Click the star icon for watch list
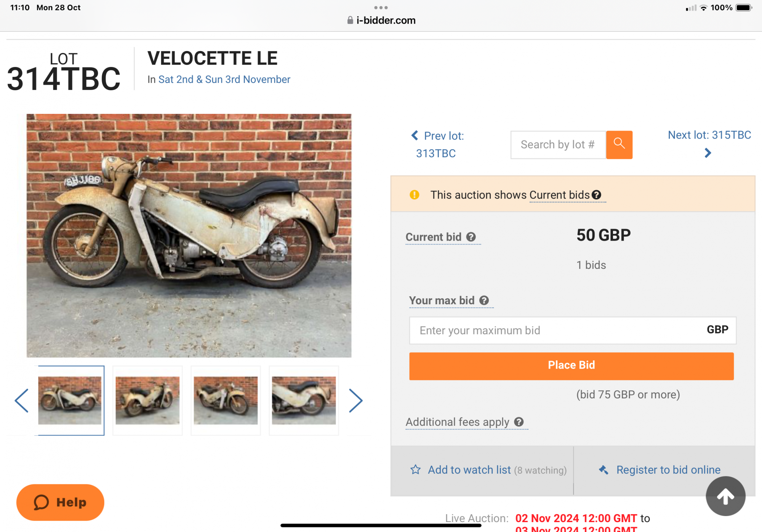Viewport: 762px width, 532px height. coord(415,470)
